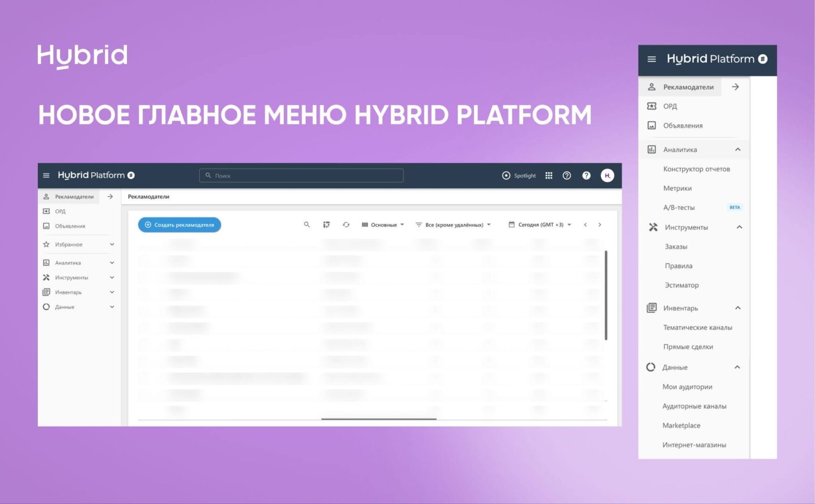The image size is (815, 504).
Task: Click the Рекламодатели breadcrumb title above the table
Action: coord(148,196)
